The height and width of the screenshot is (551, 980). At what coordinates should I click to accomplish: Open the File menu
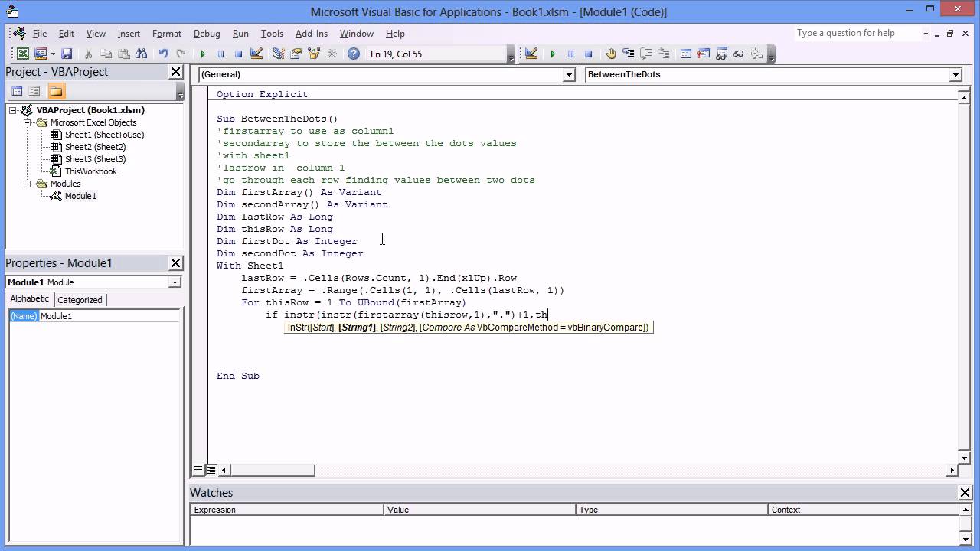tap(40, 34)
